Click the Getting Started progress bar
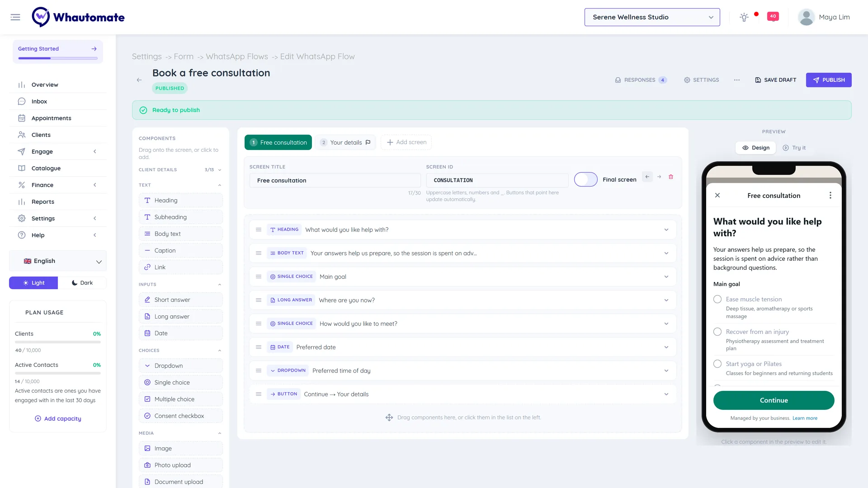This screenshot has width=868, height=488. tap(58, 58)
